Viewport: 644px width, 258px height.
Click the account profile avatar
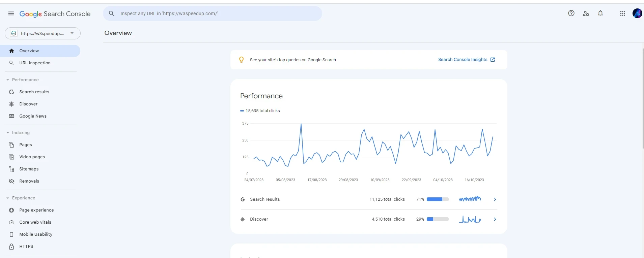(637, 13)
